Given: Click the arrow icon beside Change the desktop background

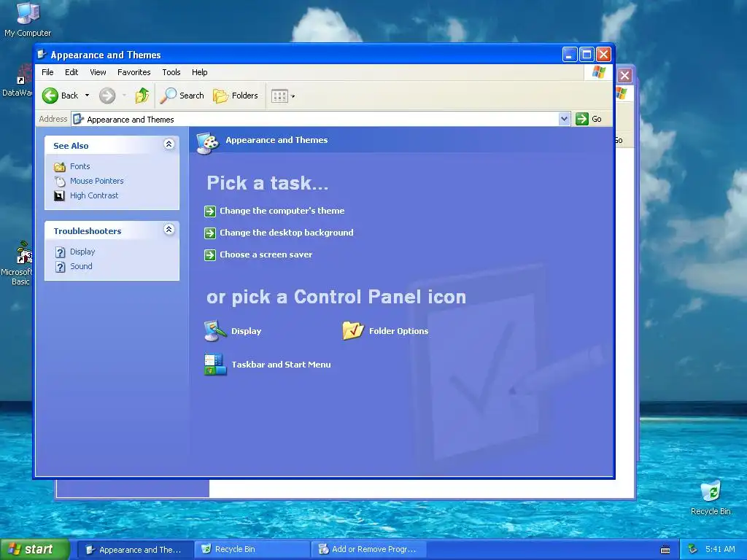Looking at the screenshot, I should pos(210,233).
